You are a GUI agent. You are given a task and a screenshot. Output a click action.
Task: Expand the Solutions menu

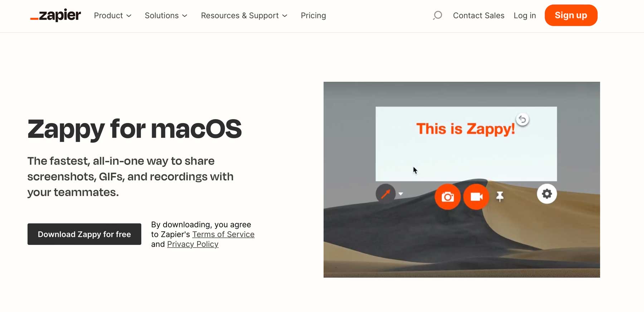pyautogui.click(x=166, y=15)
